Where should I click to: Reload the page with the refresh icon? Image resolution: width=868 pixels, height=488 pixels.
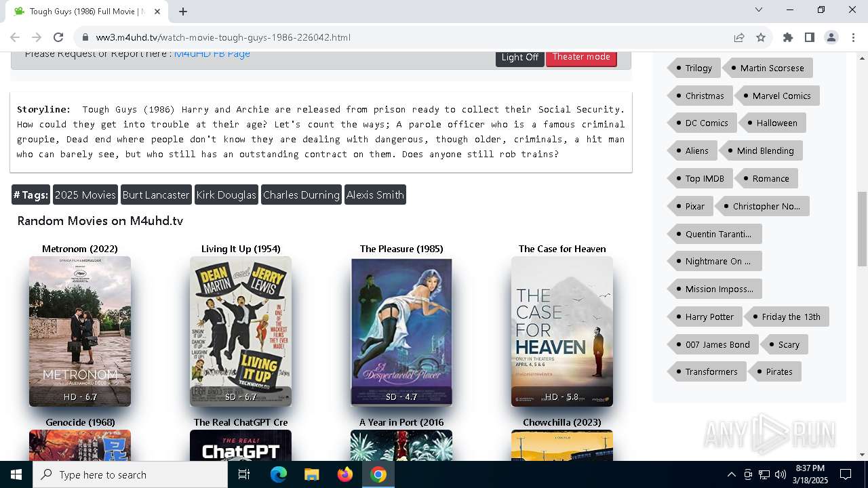pos(58,37)
